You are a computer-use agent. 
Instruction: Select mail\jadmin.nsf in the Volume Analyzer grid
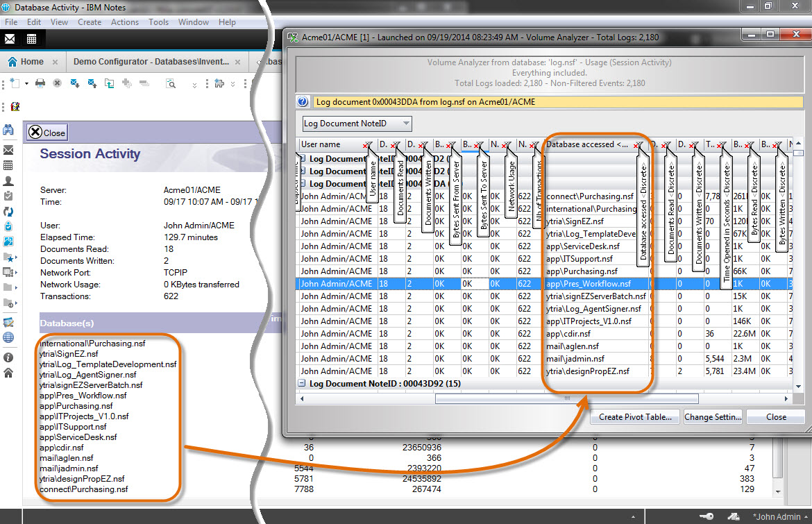(x=575, y=359)
